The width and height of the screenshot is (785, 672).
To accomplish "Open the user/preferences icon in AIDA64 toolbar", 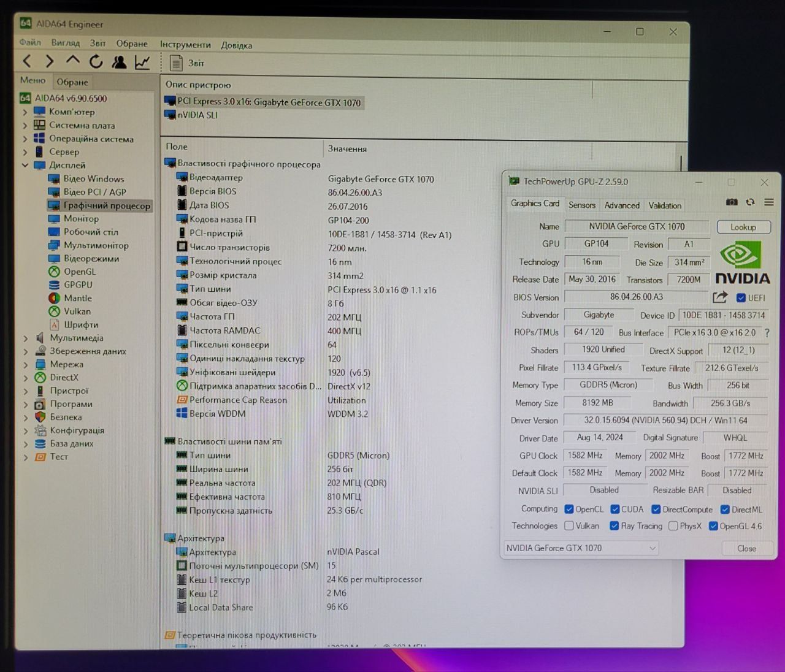I will click(119, 62).
